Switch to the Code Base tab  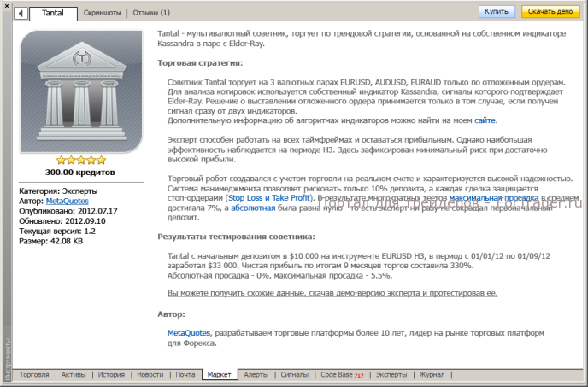342,375
